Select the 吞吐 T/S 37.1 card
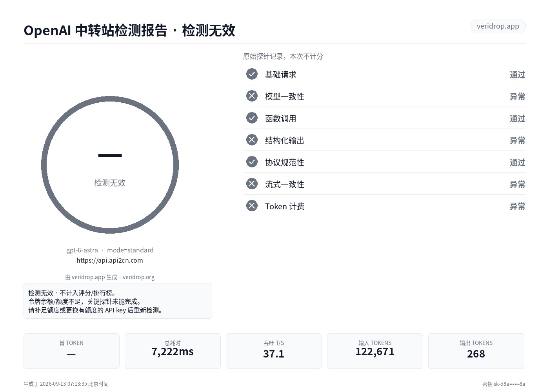 coord(274,351)
